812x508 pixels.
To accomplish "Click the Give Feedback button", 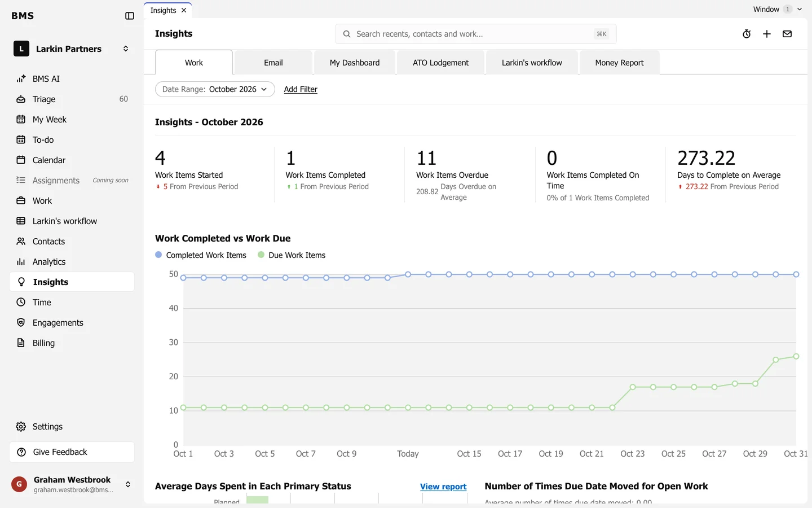I will coord(72,452).
